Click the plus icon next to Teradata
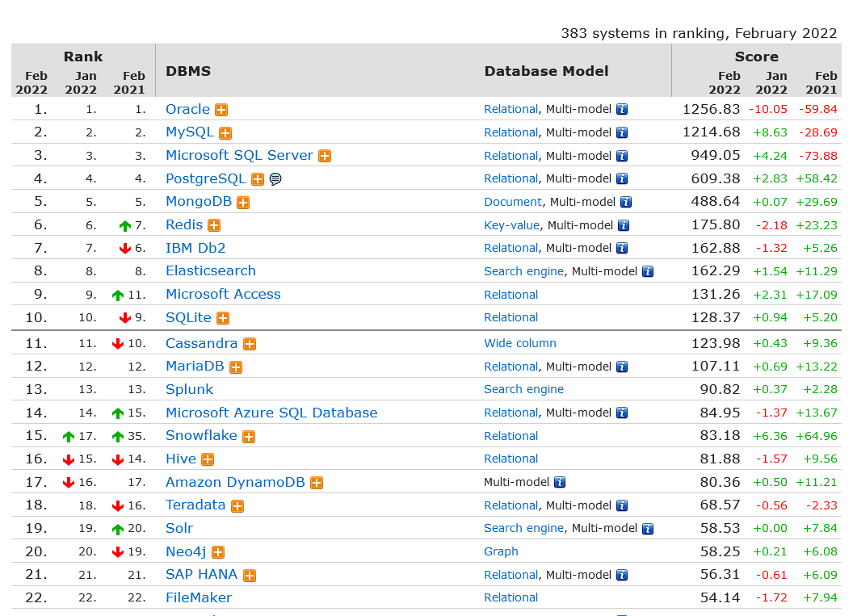This screenshot has width=853, height=616. coord(237,506)
